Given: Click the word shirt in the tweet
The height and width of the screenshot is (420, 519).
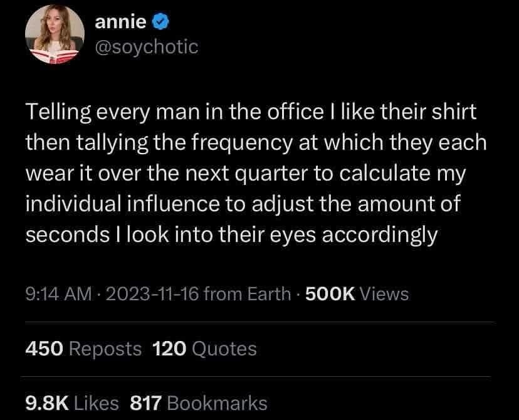Looking at the screenshot, I should click(458, 112).
